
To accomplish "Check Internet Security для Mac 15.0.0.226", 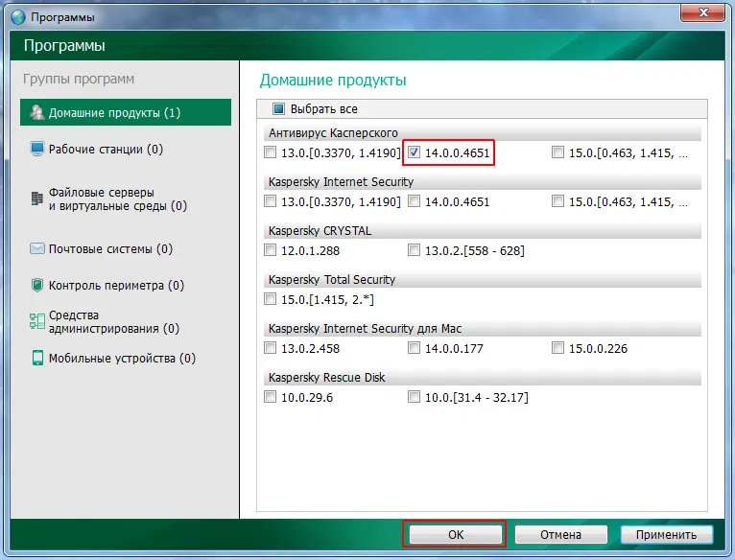I will pos(557,348).
